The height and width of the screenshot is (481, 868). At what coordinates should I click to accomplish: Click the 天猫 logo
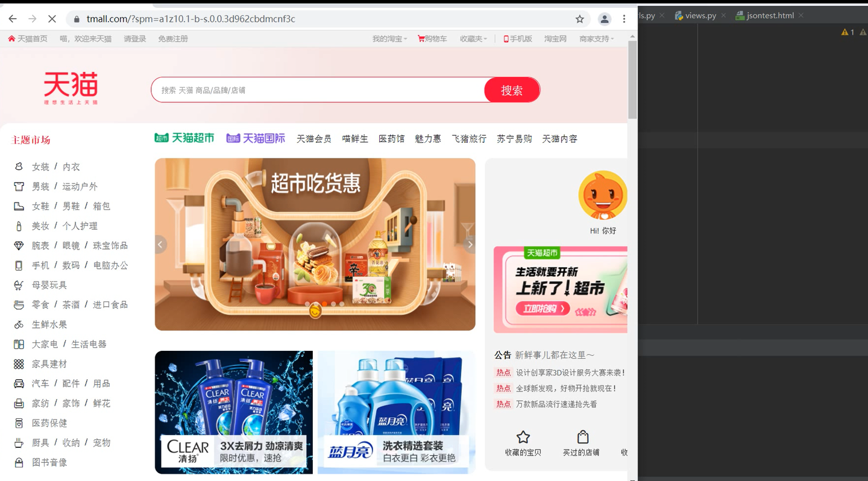71,88
